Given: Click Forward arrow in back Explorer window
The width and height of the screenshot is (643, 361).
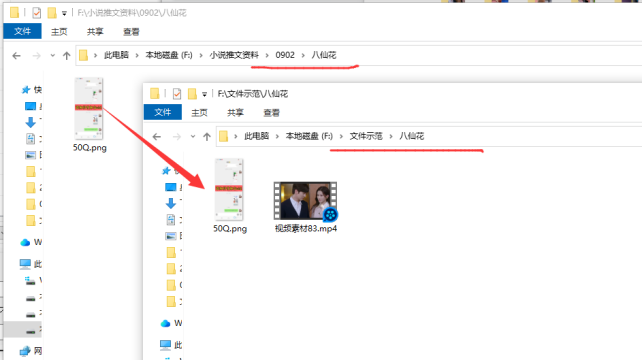Looking at the screenshot, I should 36,55.
